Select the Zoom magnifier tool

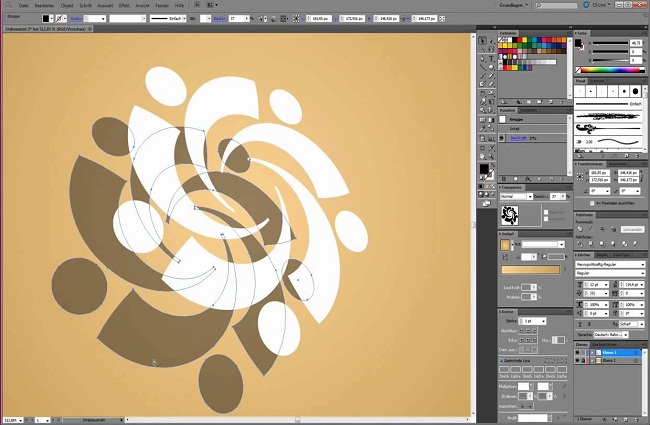(x=492, y=157)
